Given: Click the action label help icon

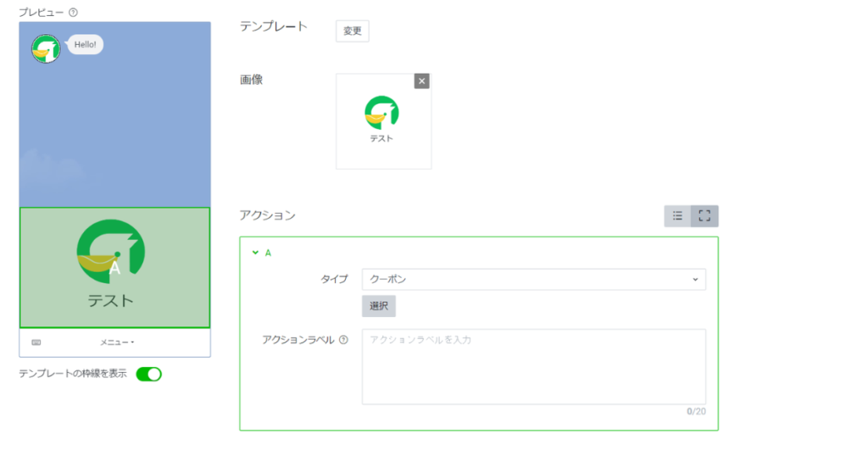Looking at the screenshot, I should (344, 340).
